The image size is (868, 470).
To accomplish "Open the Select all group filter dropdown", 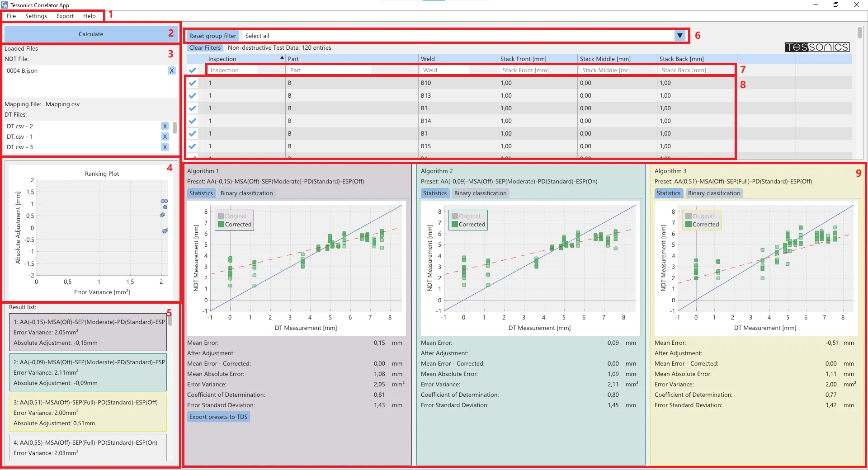I will 680,35.
